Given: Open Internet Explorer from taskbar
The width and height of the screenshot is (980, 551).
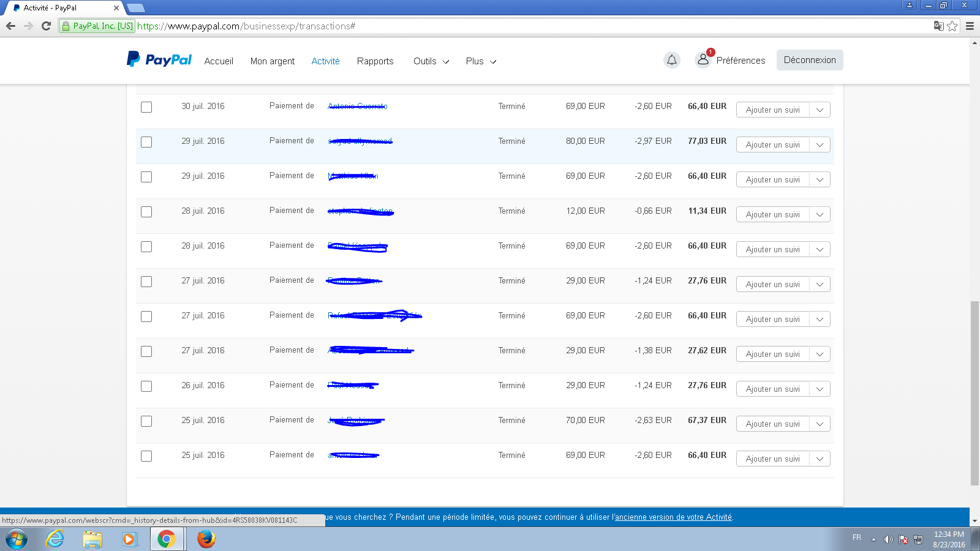Looking at the screenshot, I should [55, 539].
